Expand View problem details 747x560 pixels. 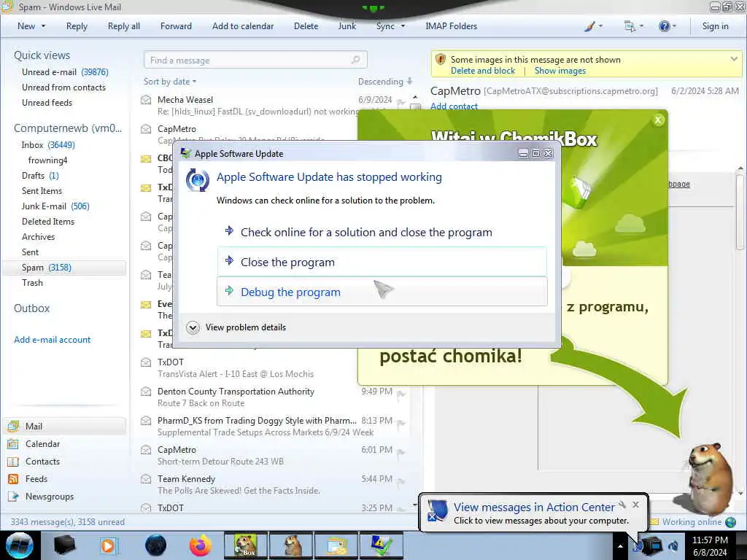point(236,327)
